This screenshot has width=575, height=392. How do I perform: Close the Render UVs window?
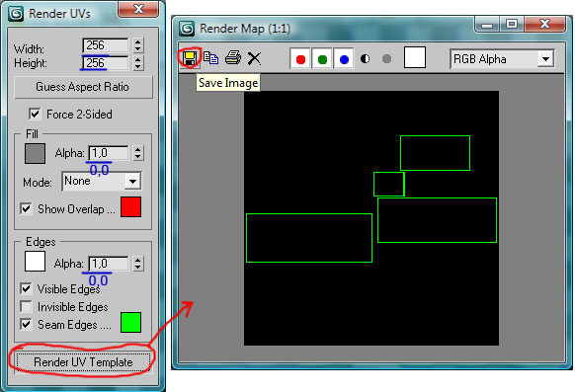[138, 9]
